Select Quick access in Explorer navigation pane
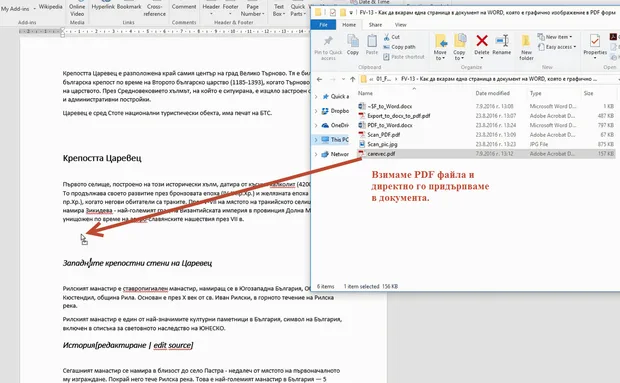The width and height of the screenshot is (620, 383). [336, 96]
